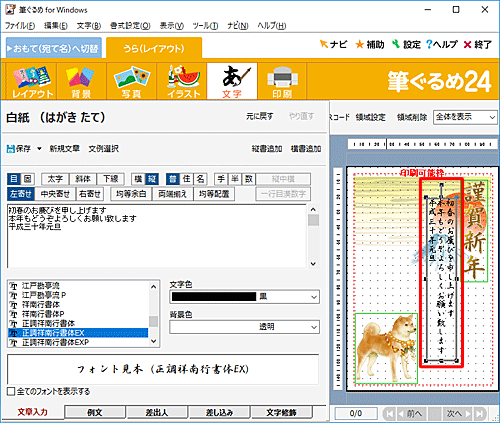Screen dimensions: 500x423
Task: Click 縦書追加 add vertical text
Action: [267, 149]
